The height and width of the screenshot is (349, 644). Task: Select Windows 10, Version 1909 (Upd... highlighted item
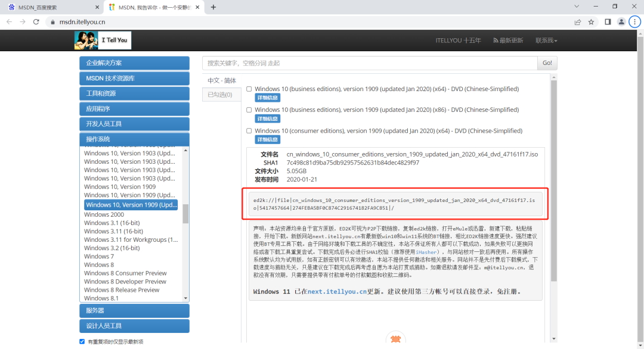131,205
